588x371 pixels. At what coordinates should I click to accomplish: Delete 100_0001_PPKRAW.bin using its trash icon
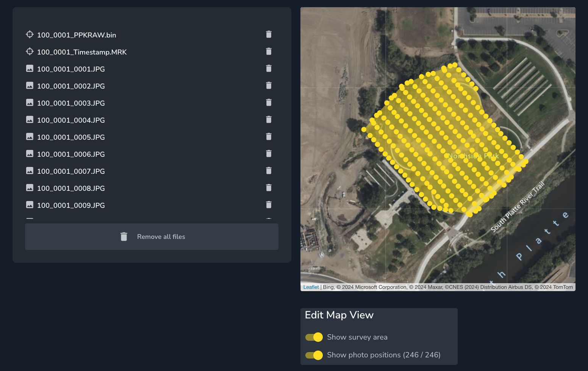pos(269,34)
